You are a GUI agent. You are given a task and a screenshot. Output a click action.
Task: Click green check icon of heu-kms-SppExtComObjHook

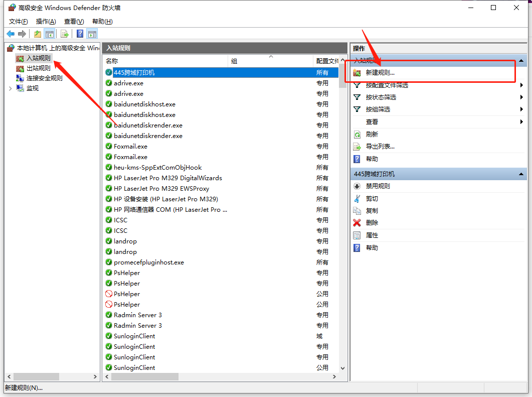click(x=109, y=168)
